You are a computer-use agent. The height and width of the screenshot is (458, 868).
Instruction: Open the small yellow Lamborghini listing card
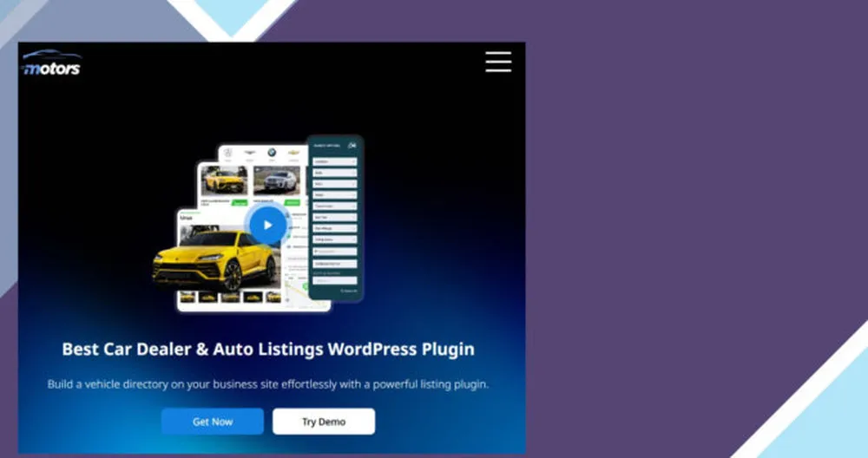point(224,180)
